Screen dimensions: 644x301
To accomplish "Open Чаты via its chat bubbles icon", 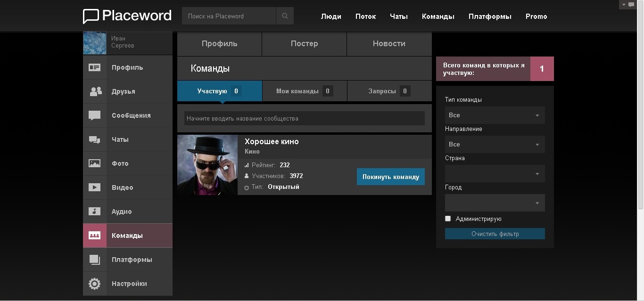I will pyautogui.click(x=95, y=139).
